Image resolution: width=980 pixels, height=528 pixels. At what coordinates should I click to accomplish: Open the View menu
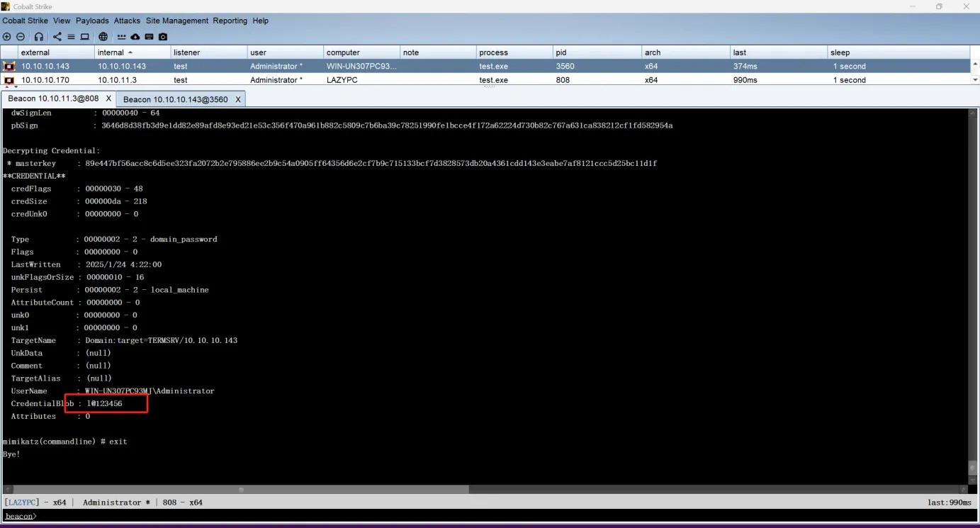pos(62,21)
